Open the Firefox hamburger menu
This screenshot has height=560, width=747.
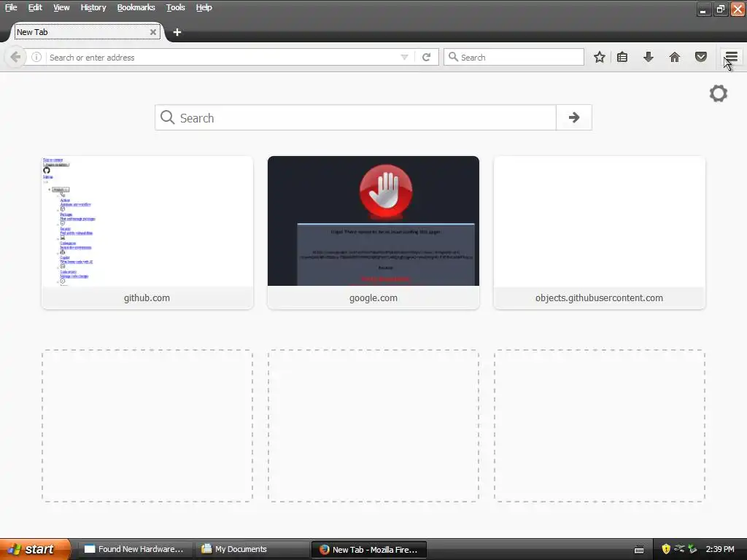point(731,57)
